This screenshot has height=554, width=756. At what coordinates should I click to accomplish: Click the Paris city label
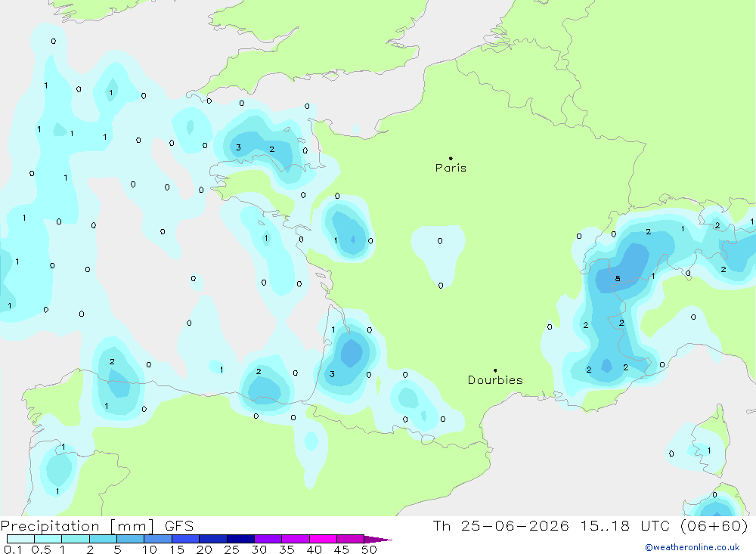click(x=451, y=168)
